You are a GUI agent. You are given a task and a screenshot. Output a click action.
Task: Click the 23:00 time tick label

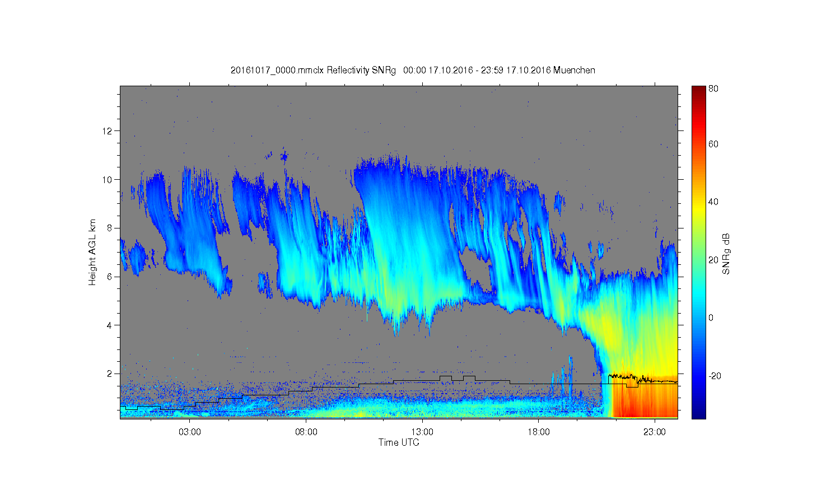[654, 432]
